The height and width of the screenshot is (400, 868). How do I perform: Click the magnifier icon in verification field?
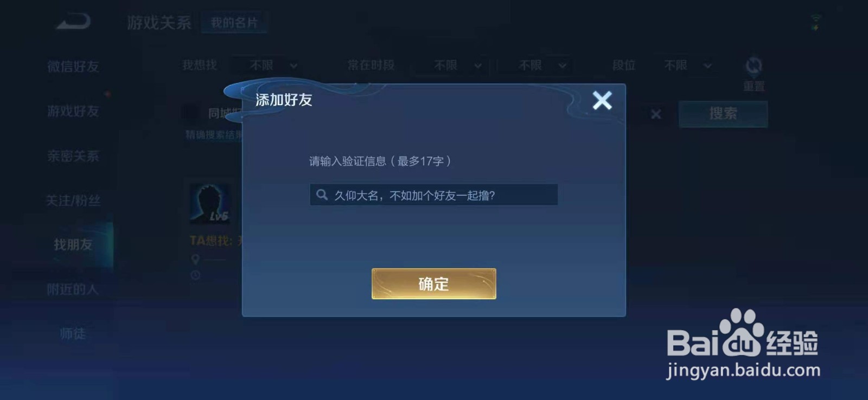click(x=322, y=195)
